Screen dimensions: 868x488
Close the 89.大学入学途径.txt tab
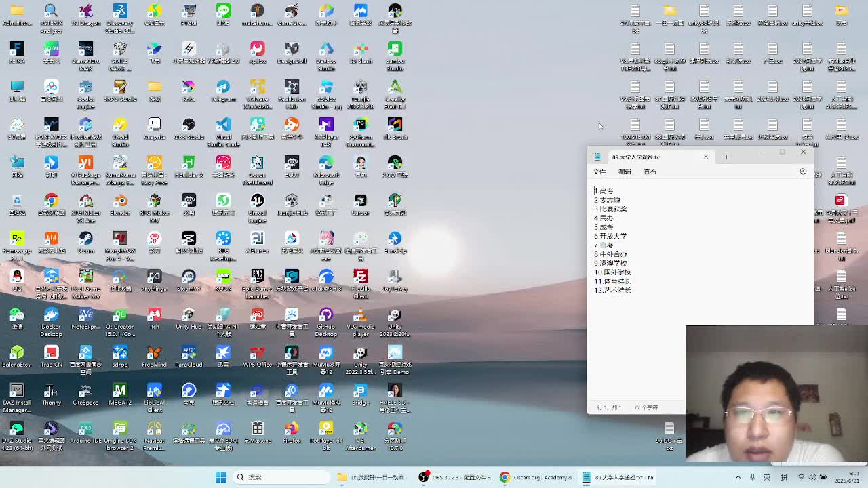pos(705,157)
